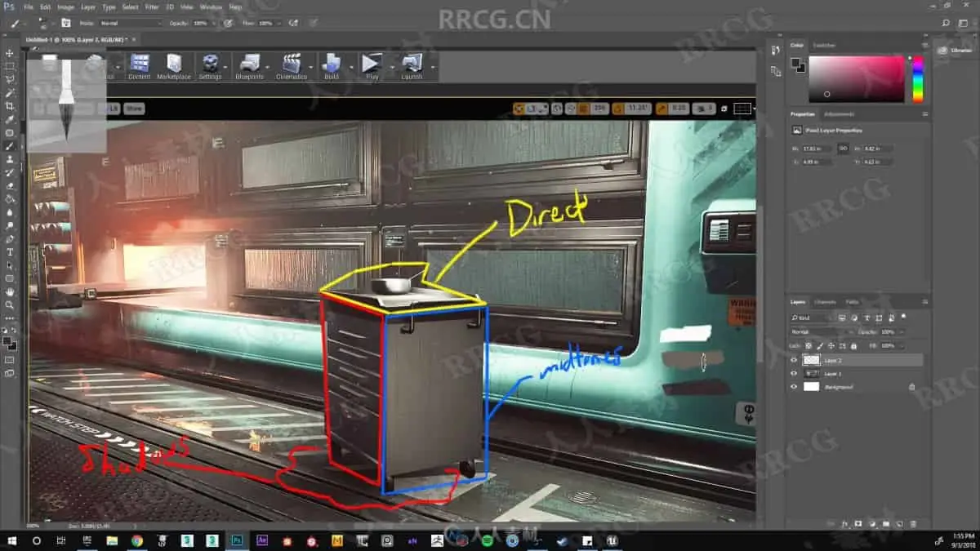Click the foreground color swatch in Color panel
This screenshot has width=980, height=551.
pos(795,62)
